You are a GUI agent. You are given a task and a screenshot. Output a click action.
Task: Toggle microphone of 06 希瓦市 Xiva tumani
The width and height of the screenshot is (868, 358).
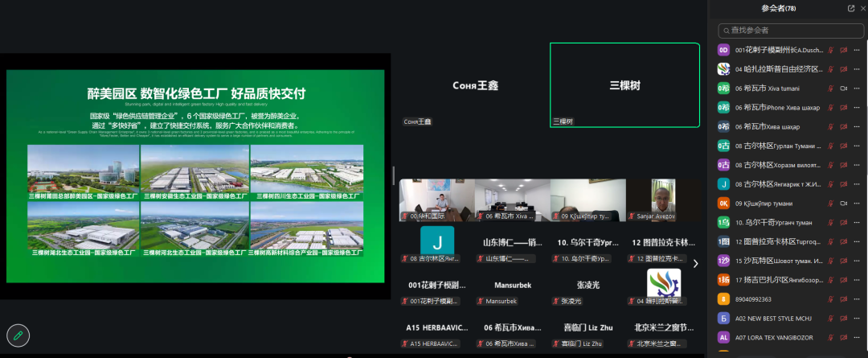pyautogui.click(x=829, y=88)
